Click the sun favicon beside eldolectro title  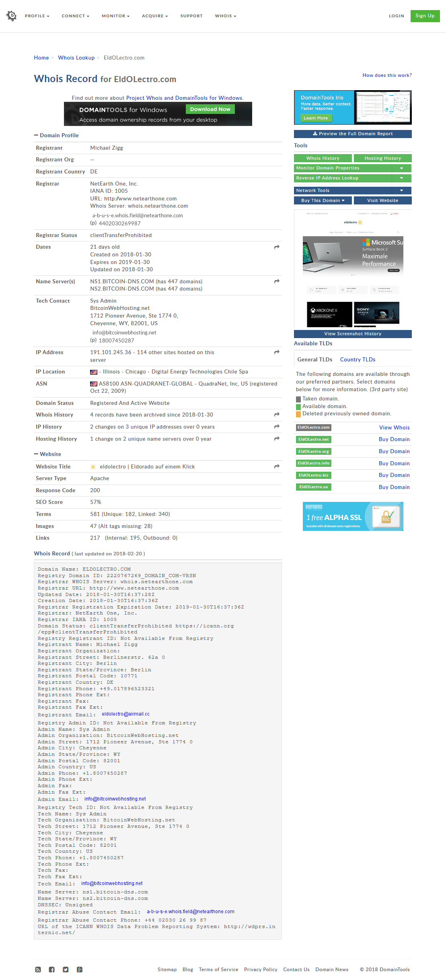coord(93,467)
